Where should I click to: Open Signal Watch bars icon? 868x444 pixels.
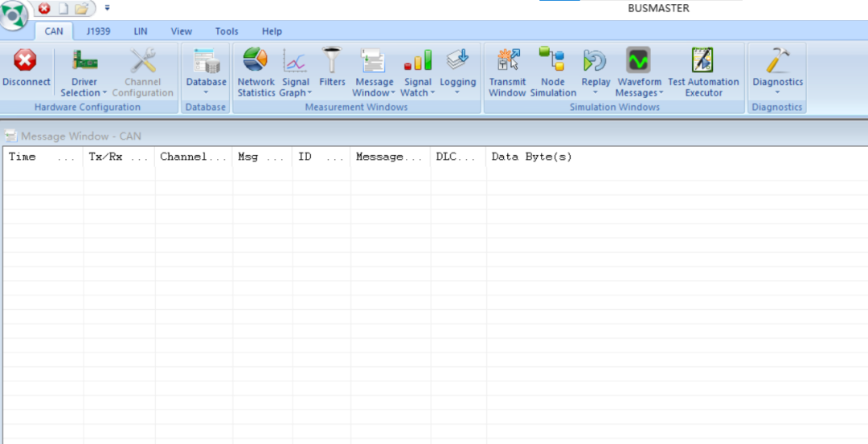point(417,60)
